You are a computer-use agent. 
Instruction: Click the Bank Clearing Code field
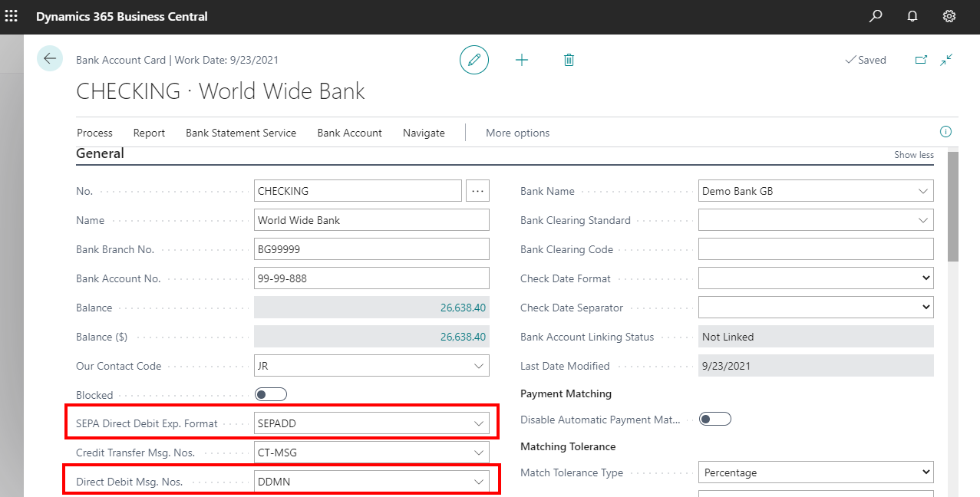[x=816, y=249]
